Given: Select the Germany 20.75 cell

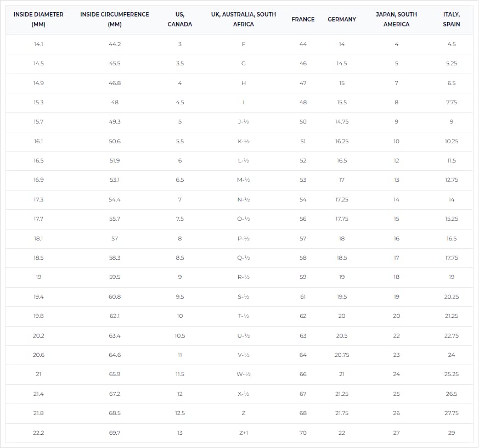Looking at the screenshot, I should pos(342,355).
